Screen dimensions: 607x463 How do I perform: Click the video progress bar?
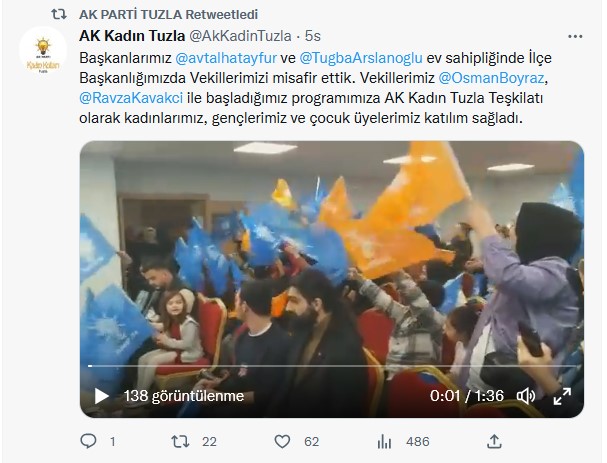coord(332,366)
